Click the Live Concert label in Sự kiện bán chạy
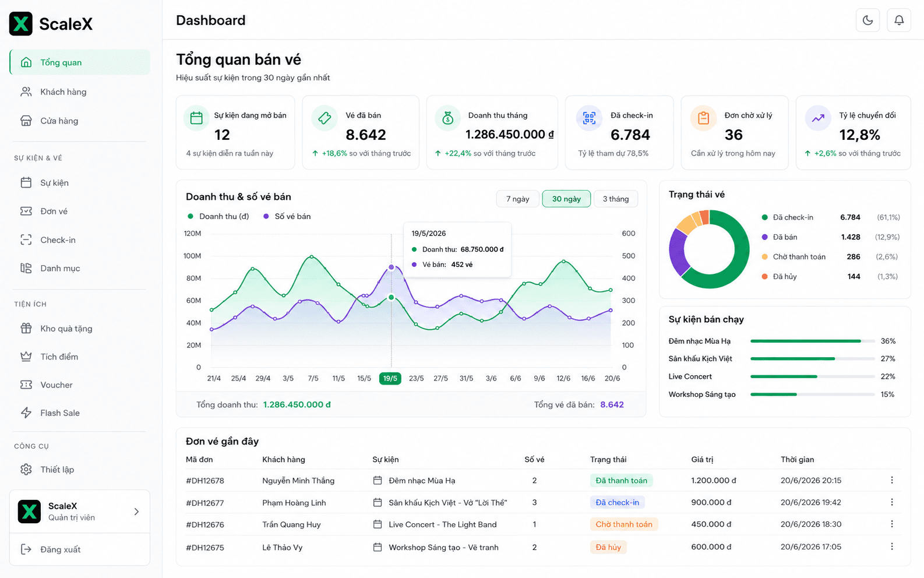 coord(690,376)
